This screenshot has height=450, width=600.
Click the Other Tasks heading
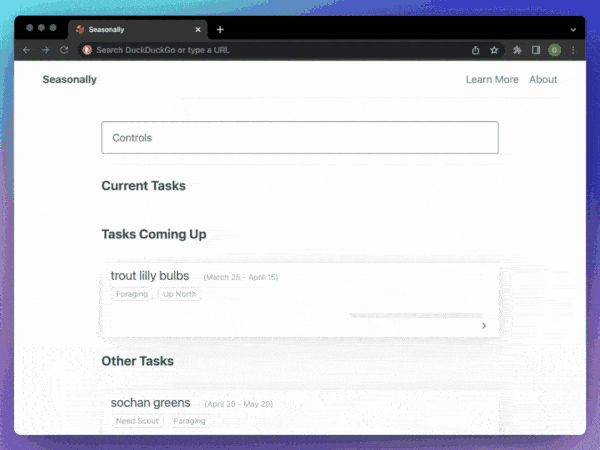(138, 361)
